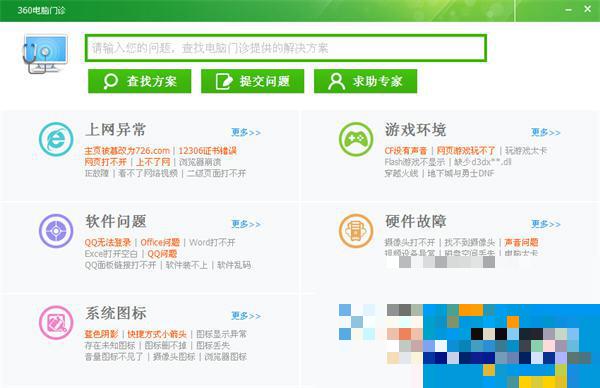600x388 pixels.
Task: Open 缺少d3dx**.dll solution
Action: pyautogui.click(x=483, y=162)
